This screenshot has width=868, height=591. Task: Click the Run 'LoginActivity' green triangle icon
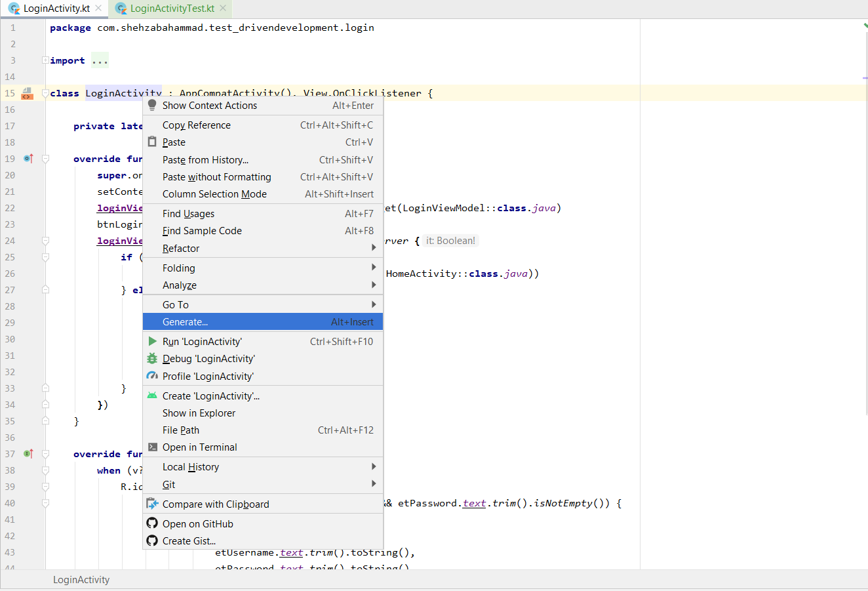click(x=153, y=341)
